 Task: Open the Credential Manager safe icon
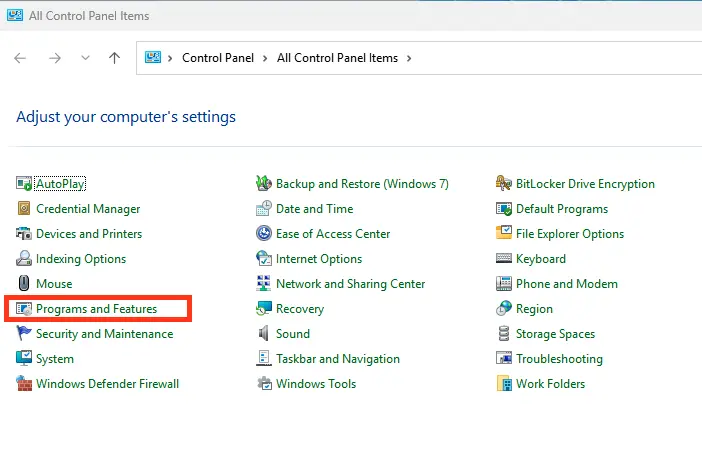pos(25,209)
